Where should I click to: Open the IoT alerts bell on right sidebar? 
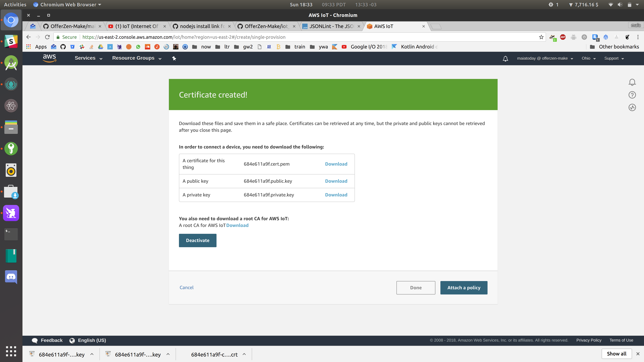pyautogui.click(x=632, y=82)
